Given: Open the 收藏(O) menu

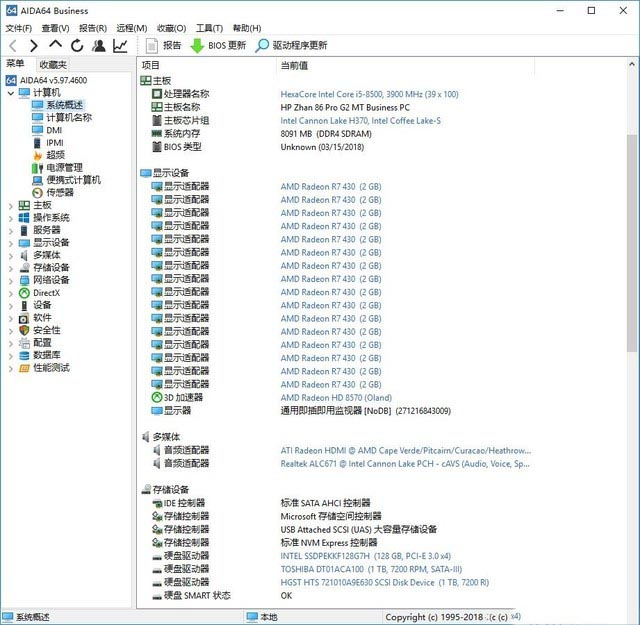Looking at the screenshot, I should click(171, 28).
